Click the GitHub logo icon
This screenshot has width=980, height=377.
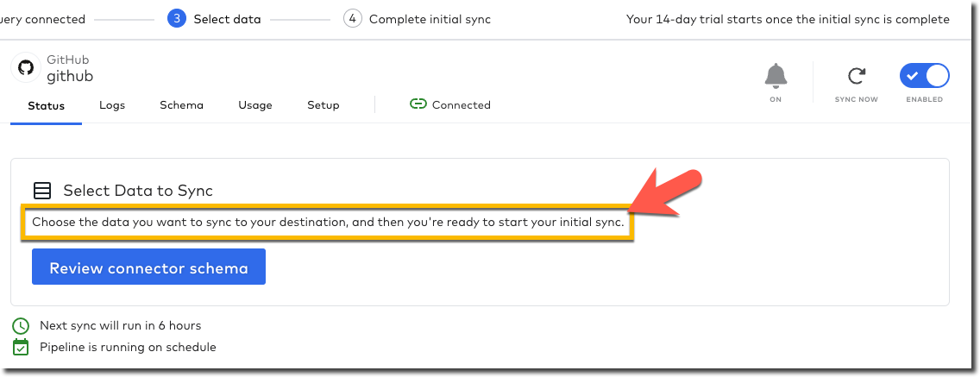point(26,68)
